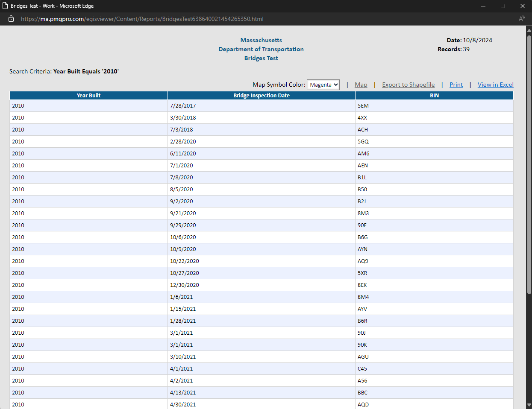Click the BIN column header
Image resolution: width=532 pixels, height=409 pixels.
[434, 96]
